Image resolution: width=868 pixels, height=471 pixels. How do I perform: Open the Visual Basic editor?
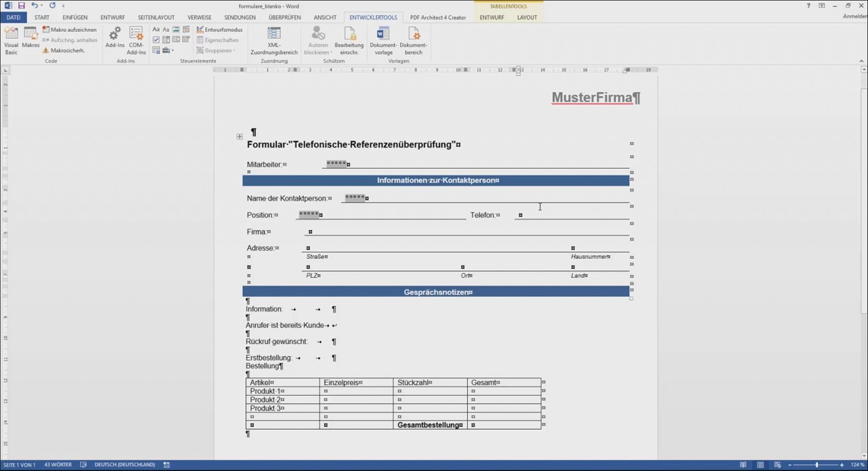pos(11,41)
